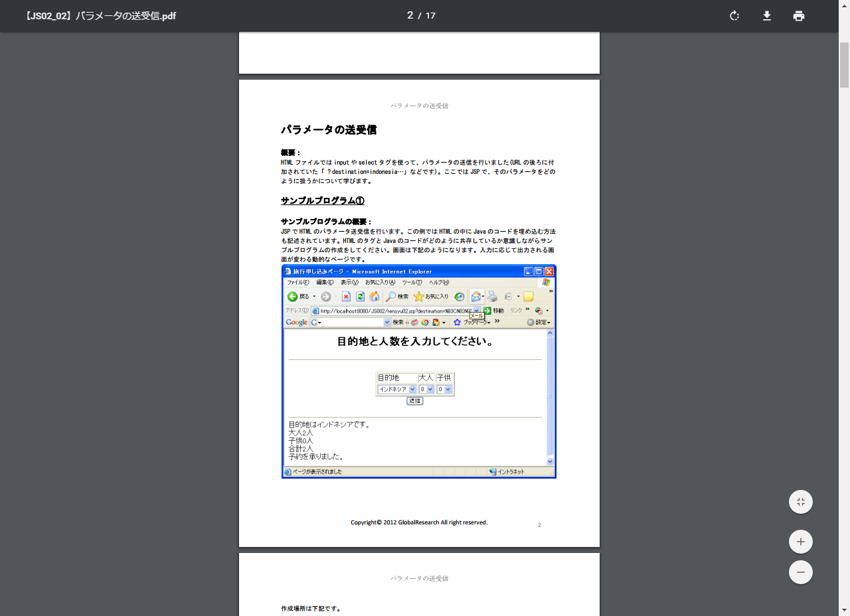This screenshot has width=850, height=616.
Task: Click the green Back arrow in IE
Action: [x=292, y=297]
